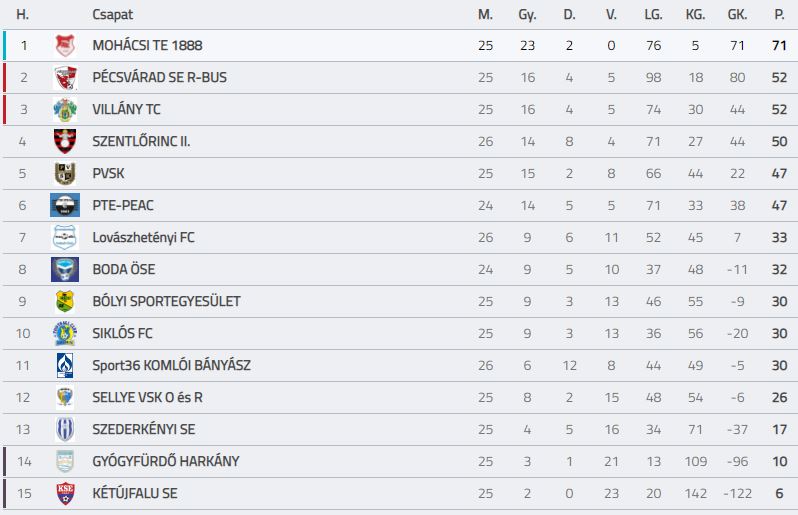This screenshot has height=515, width=798.
Task: Click the Sport36 KOMLÓI BÁNYÁSZ logo
Action: (x=65, y=365)
